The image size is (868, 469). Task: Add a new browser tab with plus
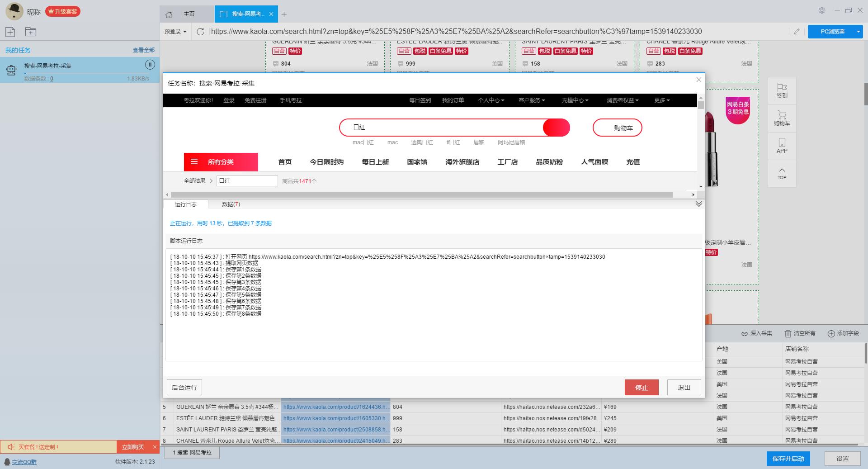click(x=284, y=14)
